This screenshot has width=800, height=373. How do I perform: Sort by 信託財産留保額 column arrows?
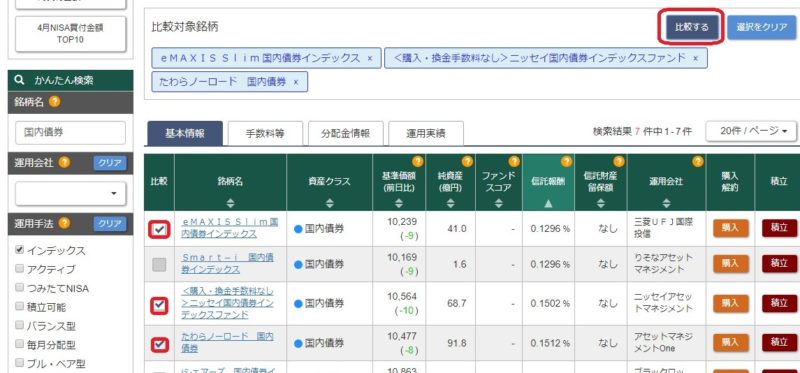(x=601, y=203)
